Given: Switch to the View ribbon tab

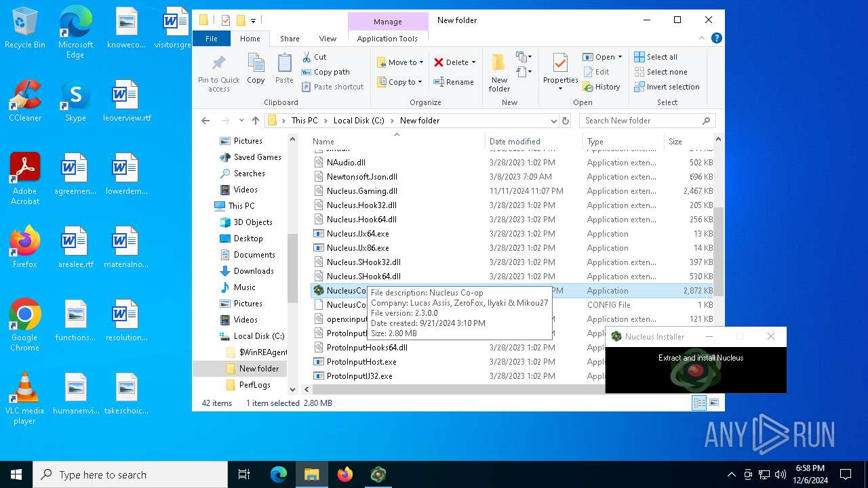Looking at the screenshot, I should (x=328, y=39).
